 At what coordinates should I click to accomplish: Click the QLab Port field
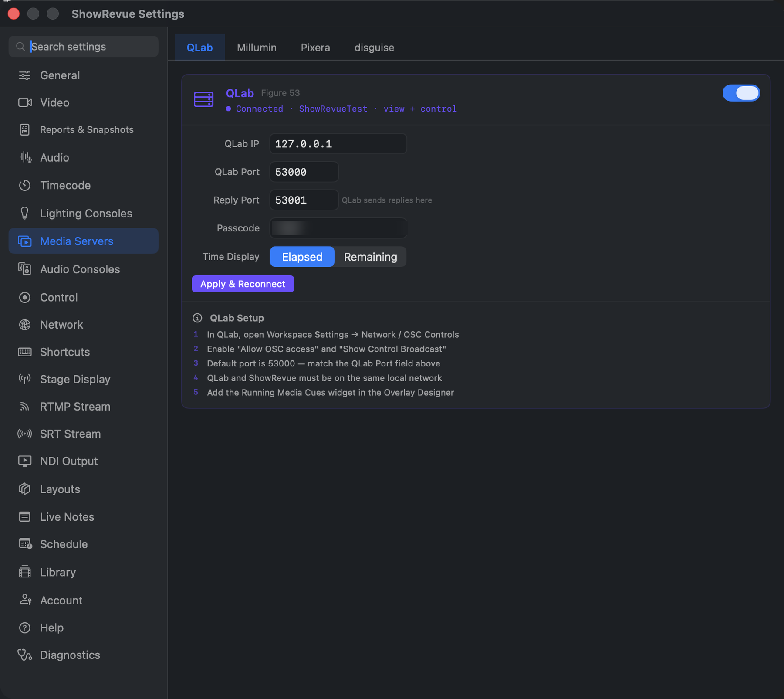(x=304, y=172)
